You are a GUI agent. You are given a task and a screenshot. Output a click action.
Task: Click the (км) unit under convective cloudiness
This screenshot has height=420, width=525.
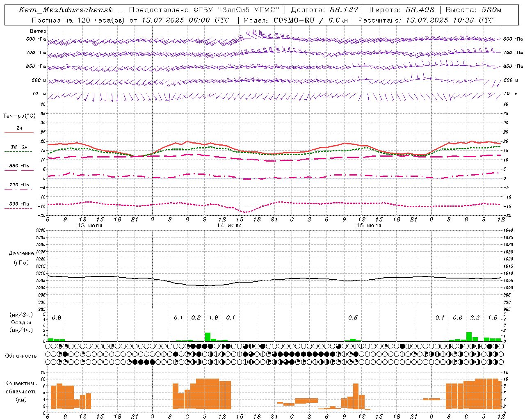pos(21,400)
